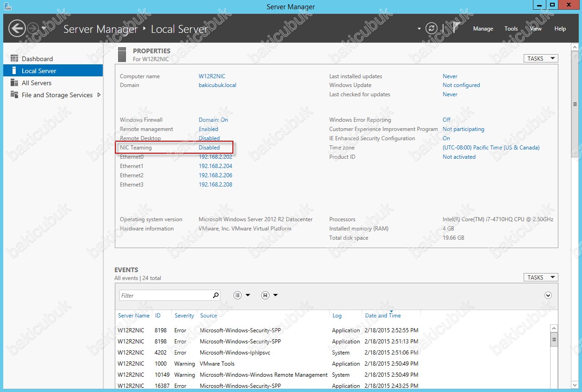Screen dimensions: 582x392
Task: Open the View menu
Action: 536,29
